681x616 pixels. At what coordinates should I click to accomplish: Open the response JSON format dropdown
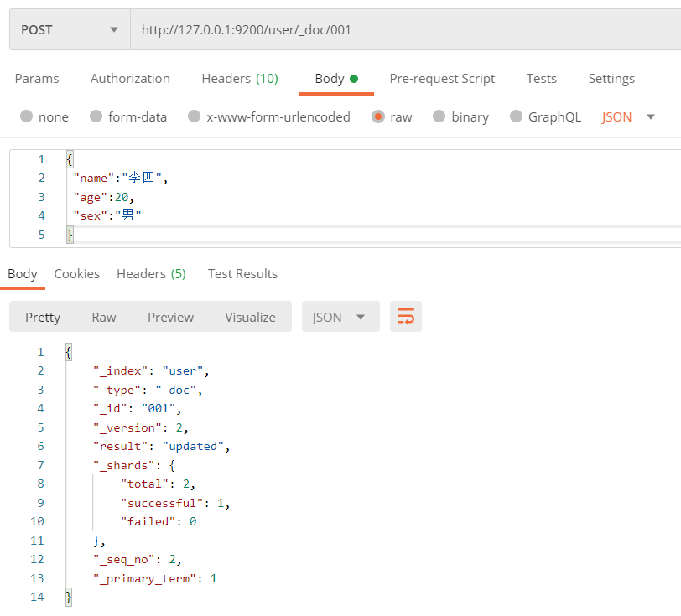[340, 317]
